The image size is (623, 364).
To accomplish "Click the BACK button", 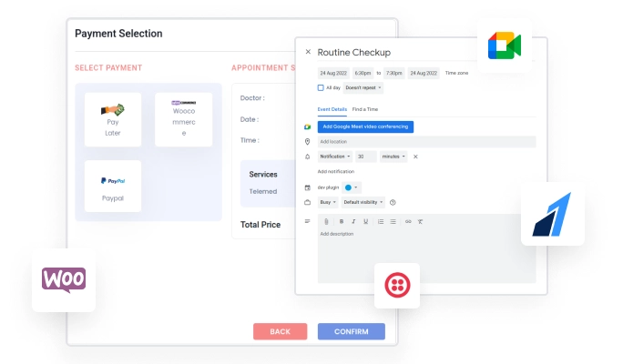I will (x=281, y=331).
